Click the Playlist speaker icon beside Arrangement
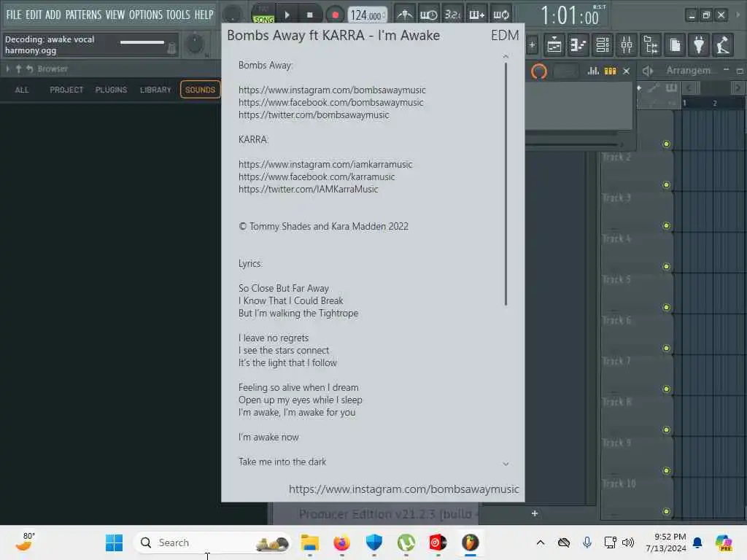 (x=648, y=71)
